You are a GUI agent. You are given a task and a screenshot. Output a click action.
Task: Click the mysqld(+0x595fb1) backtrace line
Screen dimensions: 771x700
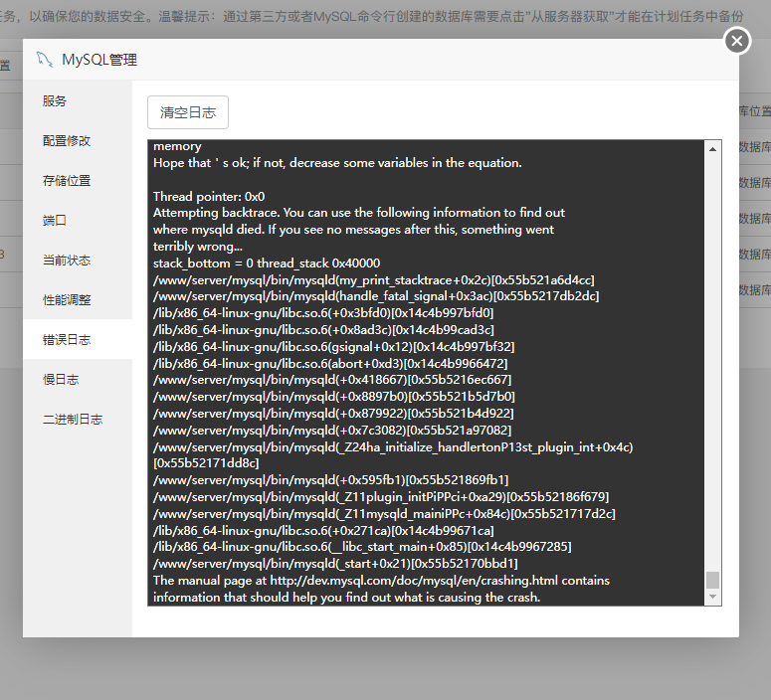[x=331, y=480]
